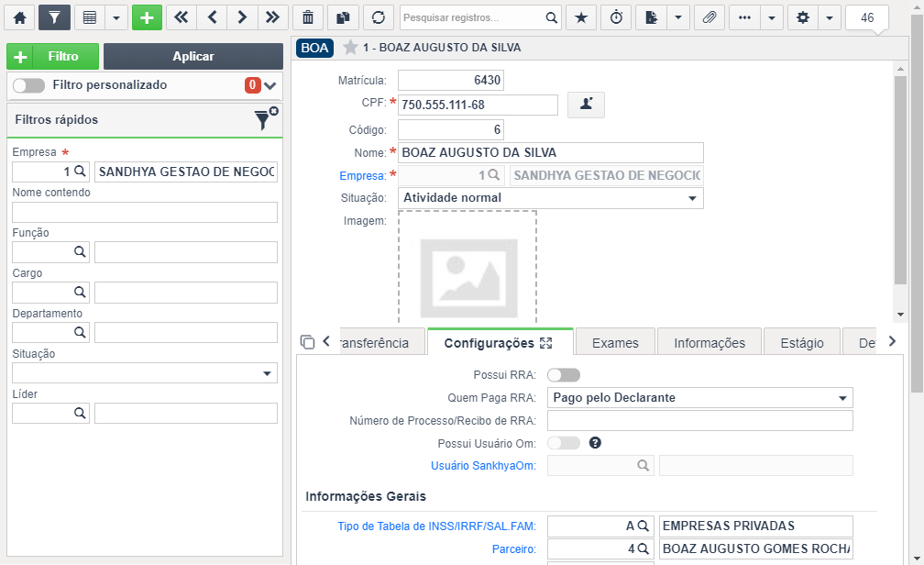Open the tab list copy icon
This screenshot has width=924, height=565.
click(x=307, y=342)
